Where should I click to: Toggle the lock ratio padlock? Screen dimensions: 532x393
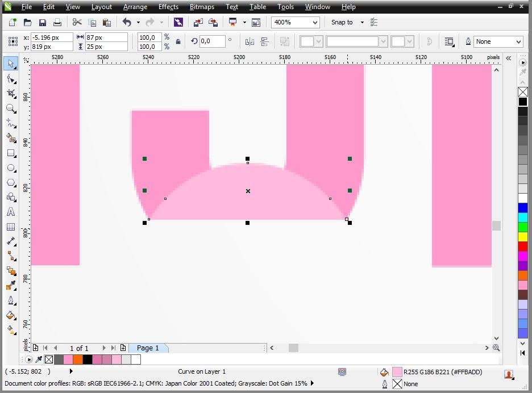(178, 43)
